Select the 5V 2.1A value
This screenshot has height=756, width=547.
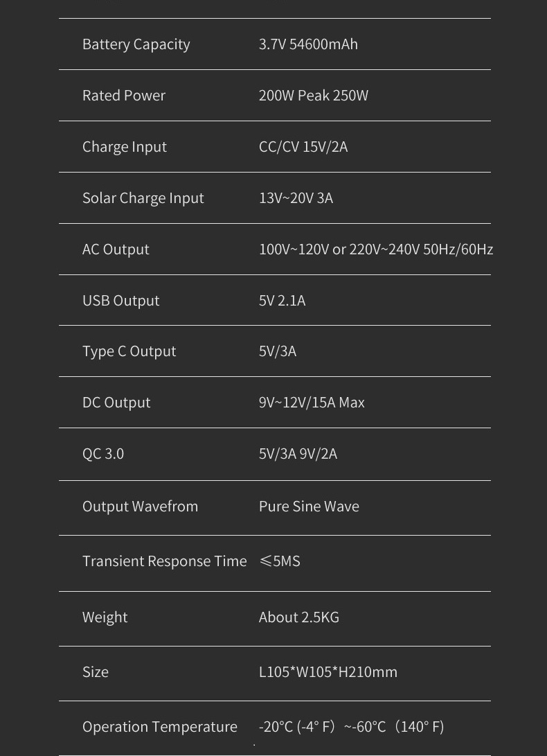tap(282, 301)
